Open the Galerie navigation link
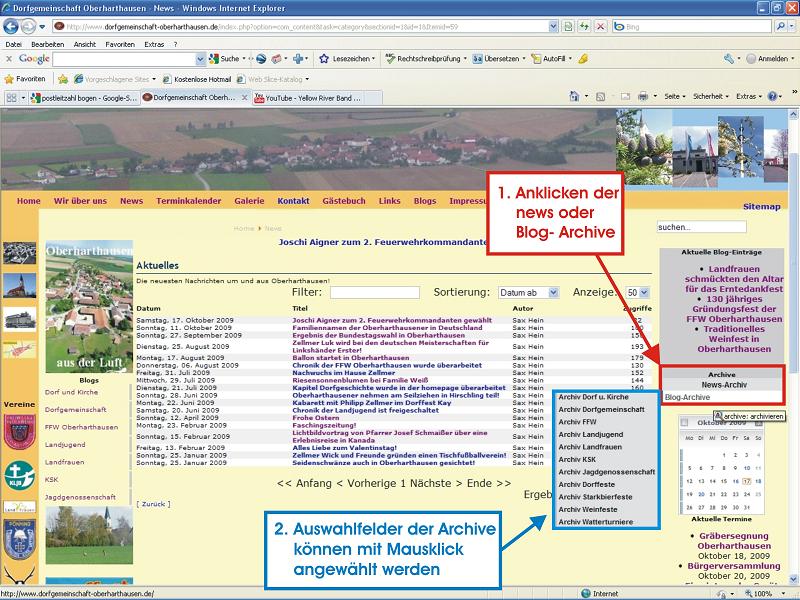 tap(249, 201)
